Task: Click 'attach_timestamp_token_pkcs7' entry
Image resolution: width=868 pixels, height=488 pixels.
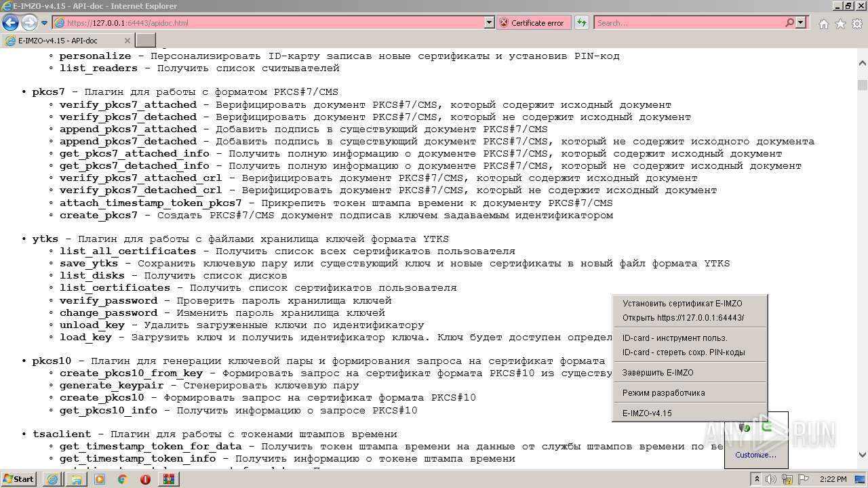Action: 151,203
